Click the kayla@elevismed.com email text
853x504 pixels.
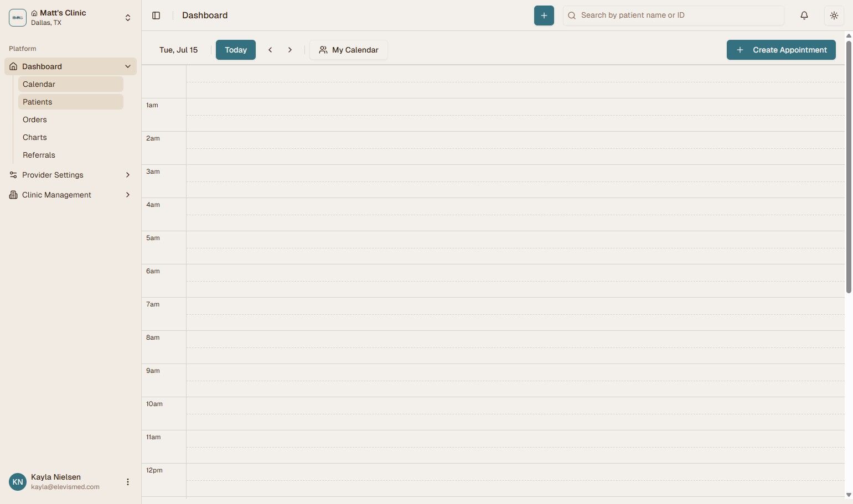coord(65,487)
